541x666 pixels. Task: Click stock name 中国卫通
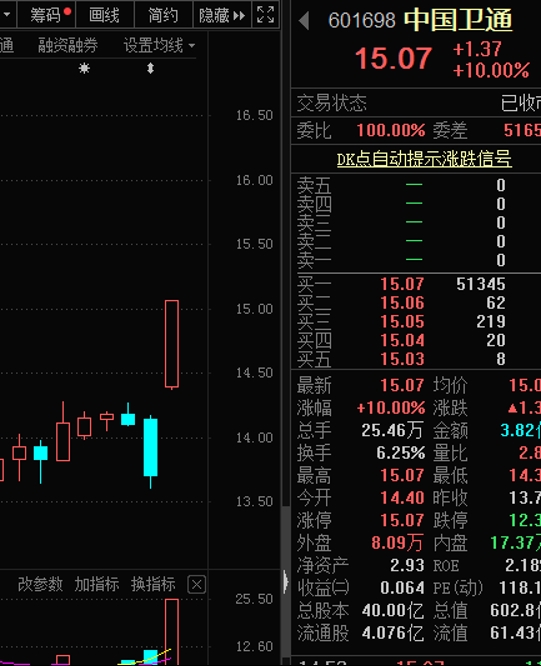(458, 20)
